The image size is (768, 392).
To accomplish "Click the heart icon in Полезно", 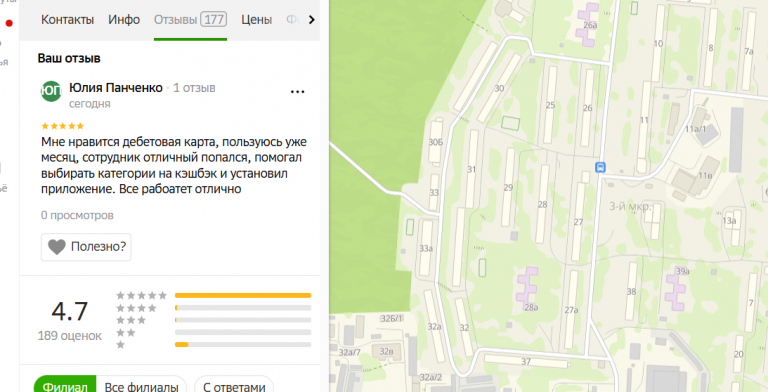I will (x=56, y=247).
